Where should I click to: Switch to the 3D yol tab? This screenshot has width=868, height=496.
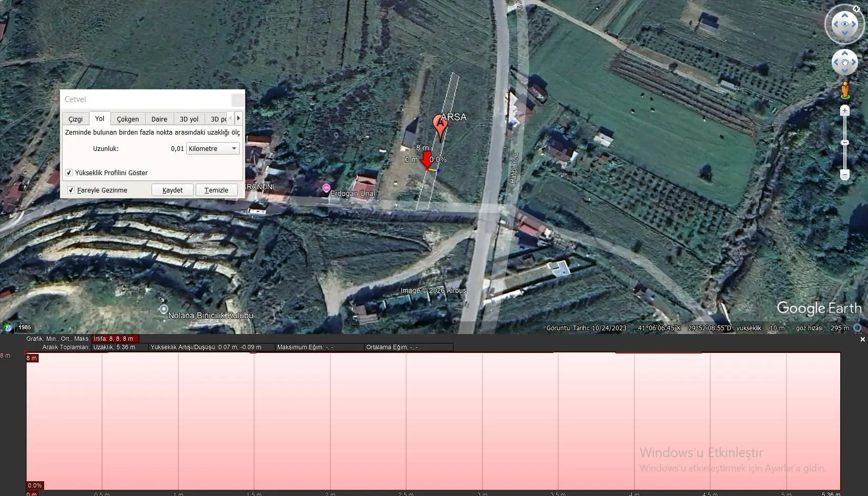189,119
